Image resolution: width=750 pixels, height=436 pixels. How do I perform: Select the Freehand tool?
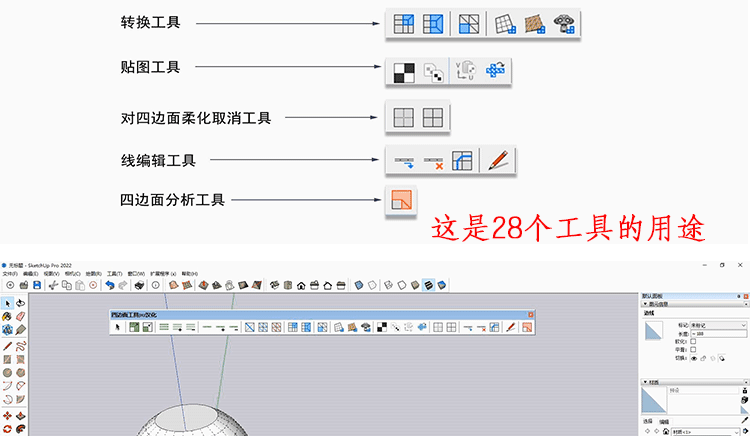[21, 346]
